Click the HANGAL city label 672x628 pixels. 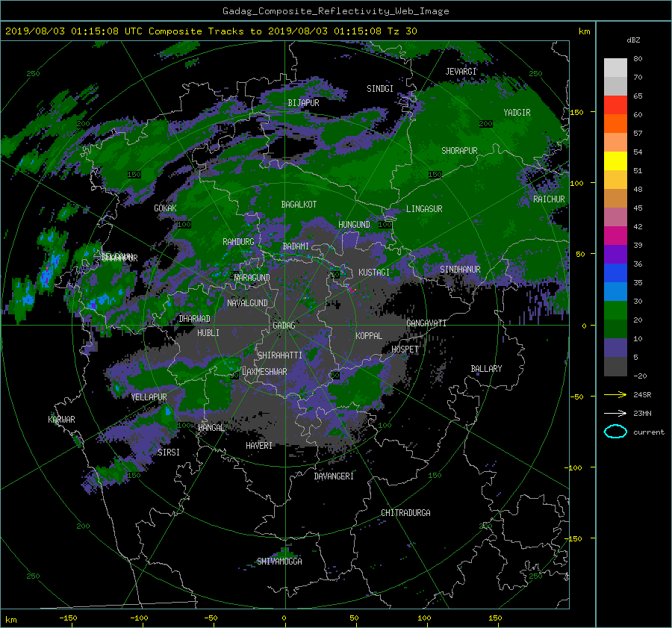211,428
